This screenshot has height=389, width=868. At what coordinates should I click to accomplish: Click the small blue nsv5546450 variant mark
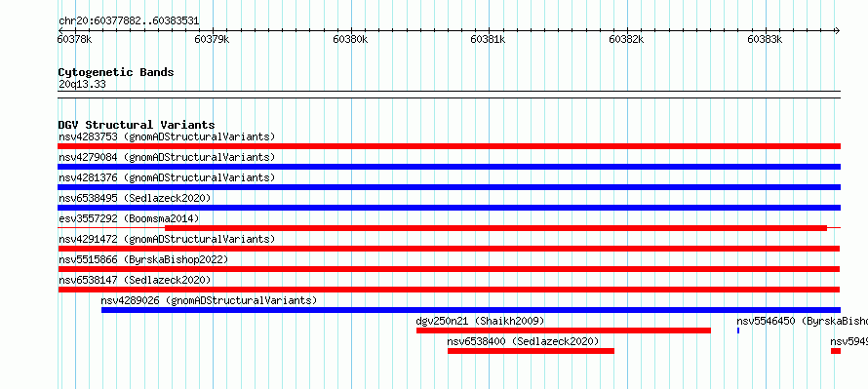tap(738, 331)
